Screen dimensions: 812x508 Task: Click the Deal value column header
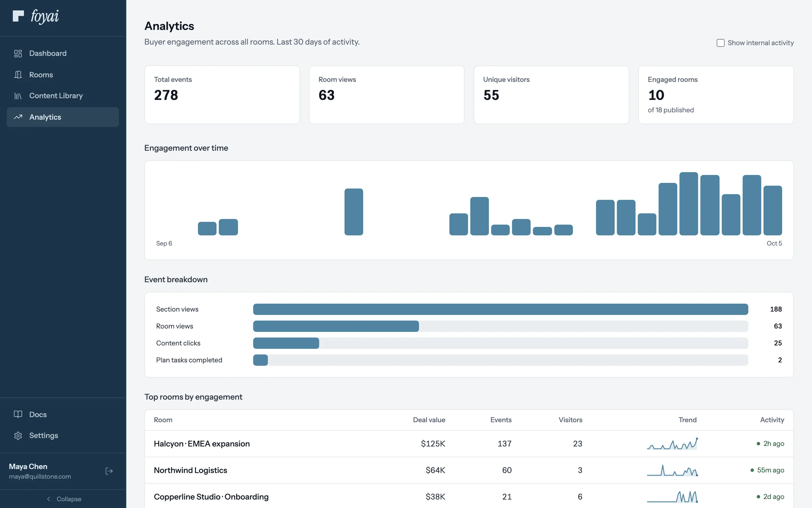click(x=429, y=420)
